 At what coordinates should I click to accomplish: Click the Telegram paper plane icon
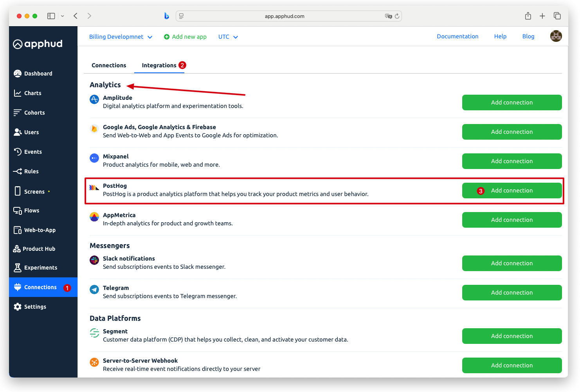[x=94, y=290]
